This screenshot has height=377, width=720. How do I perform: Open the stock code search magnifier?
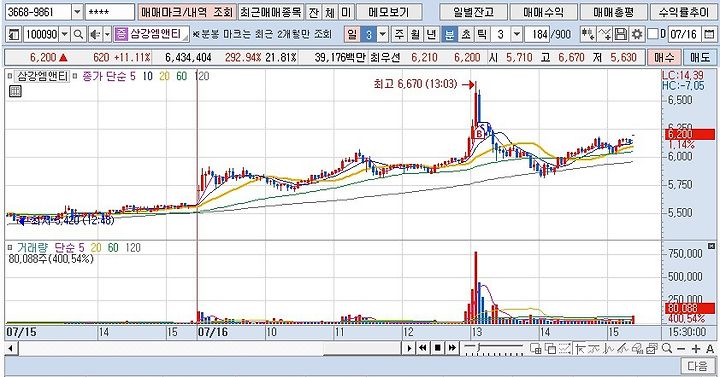pos(79,34)
